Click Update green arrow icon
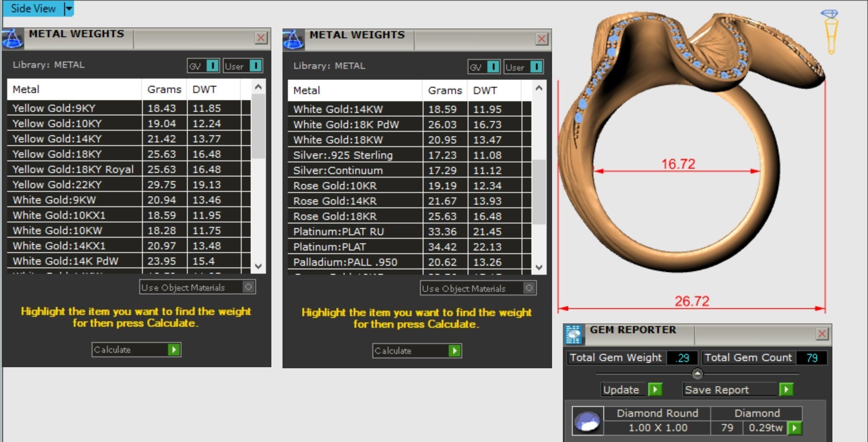Viewport: 868px width, 442px height. [x=655, y=389]
